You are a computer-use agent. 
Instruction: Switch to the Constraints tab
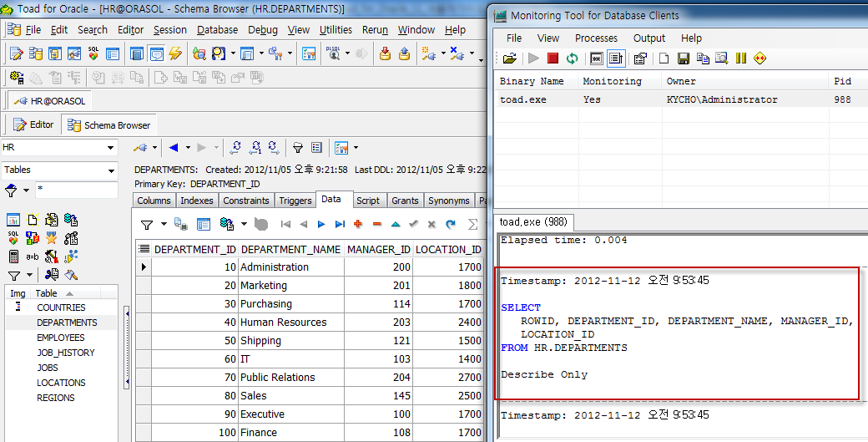[x=246, y=201]
